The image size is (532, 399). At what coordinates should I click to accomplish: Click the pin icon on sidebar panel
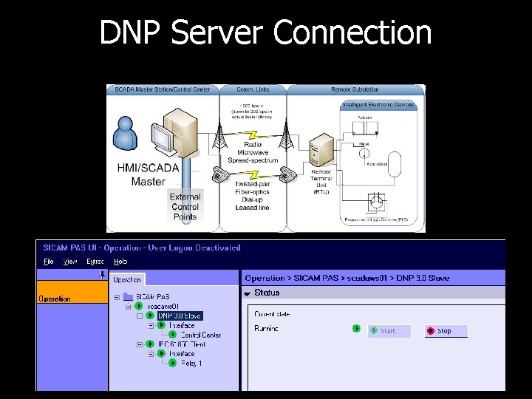102,275
